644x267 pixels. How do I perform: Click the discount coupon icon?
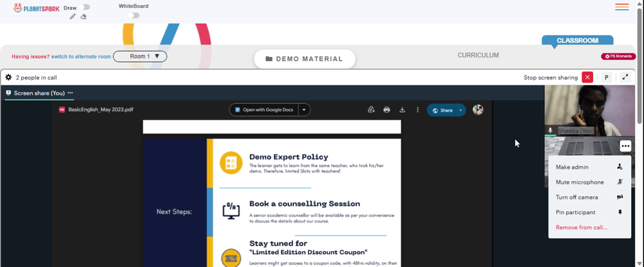coord(231,259)
